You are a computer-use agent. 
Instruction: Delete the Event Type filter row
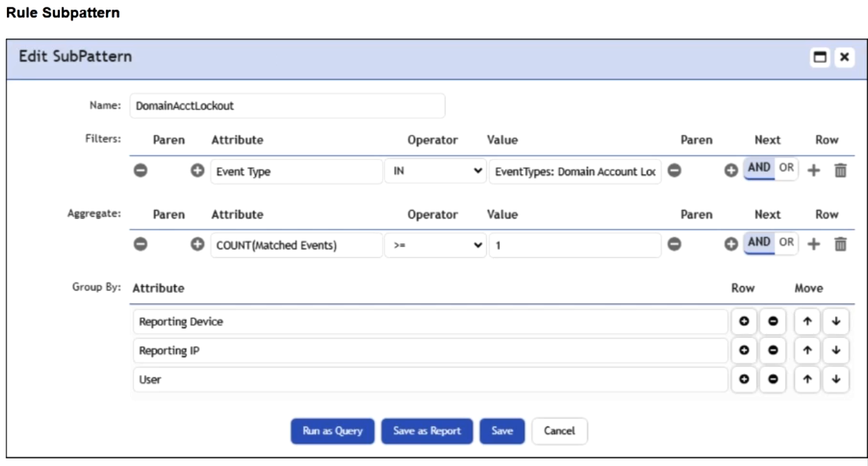(841, 171)
